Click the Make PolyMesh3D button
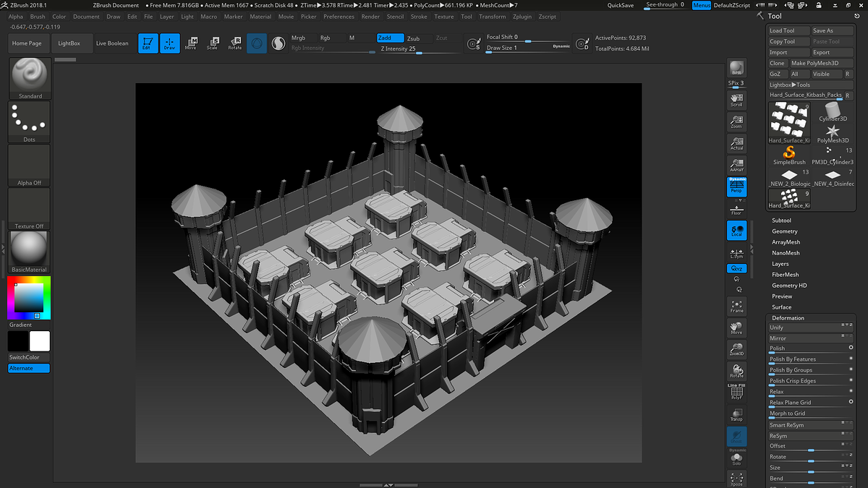 click(814, 63)
